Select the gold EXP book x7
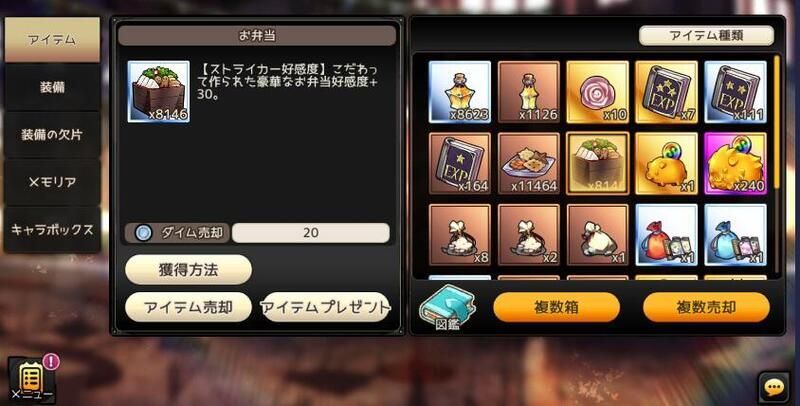The width and height of the screenshot is (800, 406). click(x=666, y=92)
